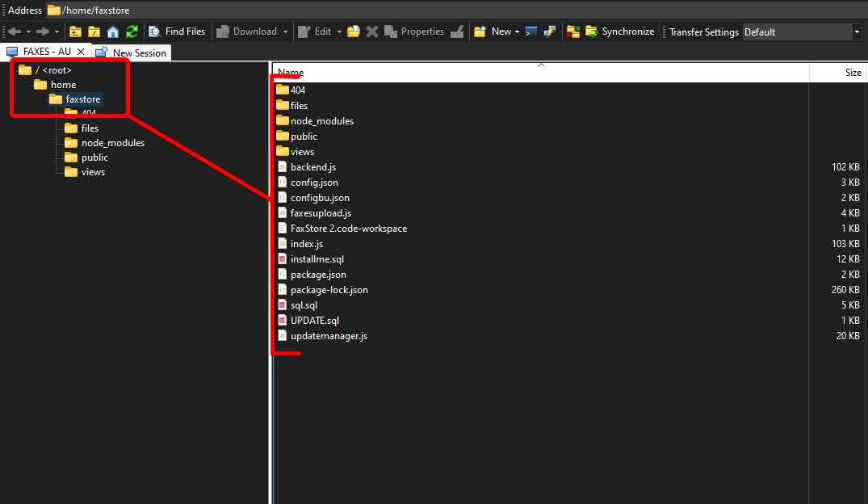Open the terminal console icon

[x=530, y=31]
